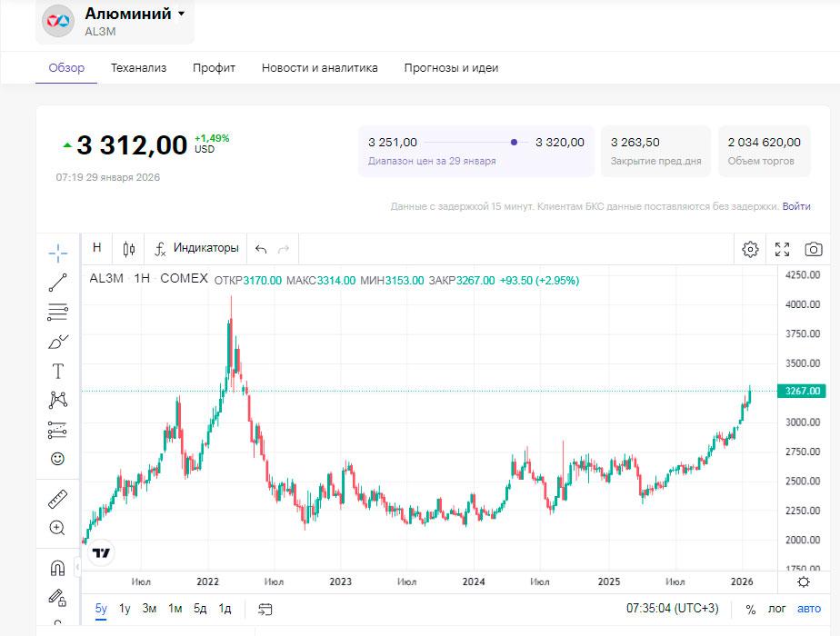This screenshot has height=636, width=840.
Task: Pick the ruler measure tool
Action: 57,499
